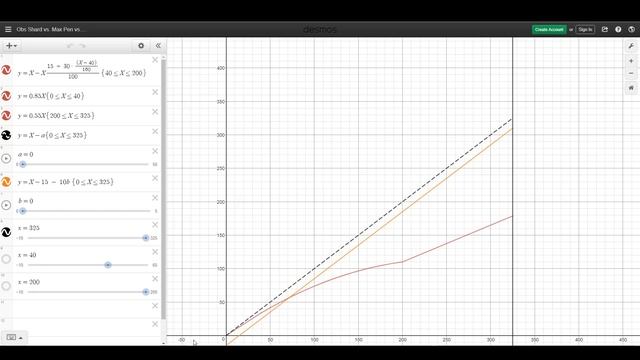Delete the y = 0.85X expression
Screen dimensions: 640x360
coord(155,92)
